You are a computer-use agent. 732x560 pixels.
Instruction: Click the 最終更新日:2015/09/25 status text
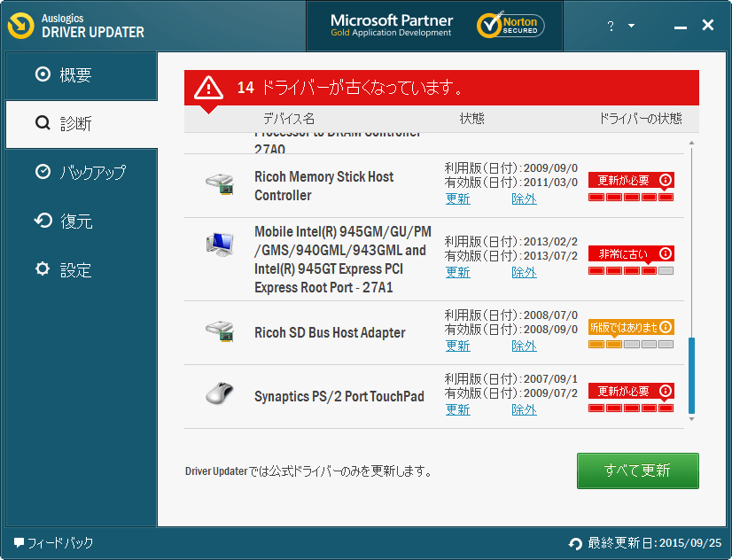655,543
